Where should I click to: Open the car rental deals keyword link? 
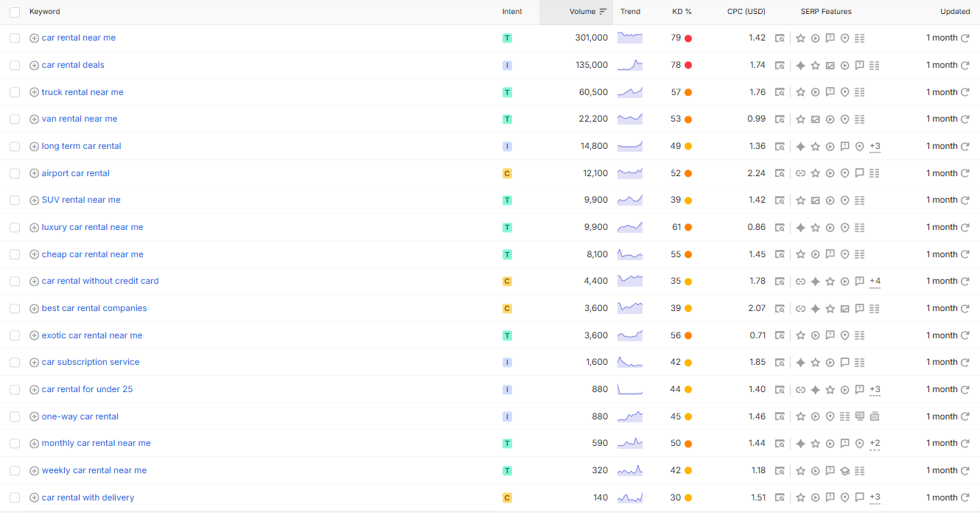click(x=73, y=65)
